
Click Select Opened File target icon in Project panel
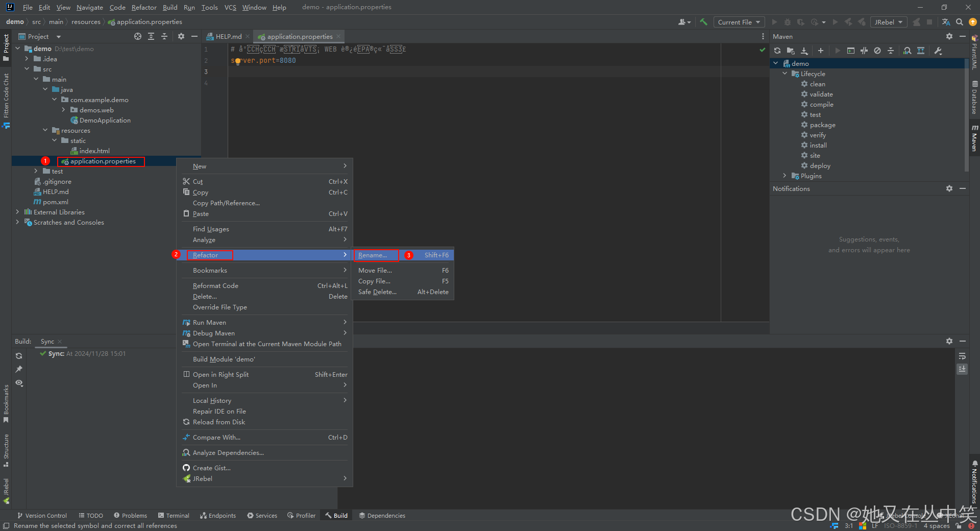click(x=138, y=36)
